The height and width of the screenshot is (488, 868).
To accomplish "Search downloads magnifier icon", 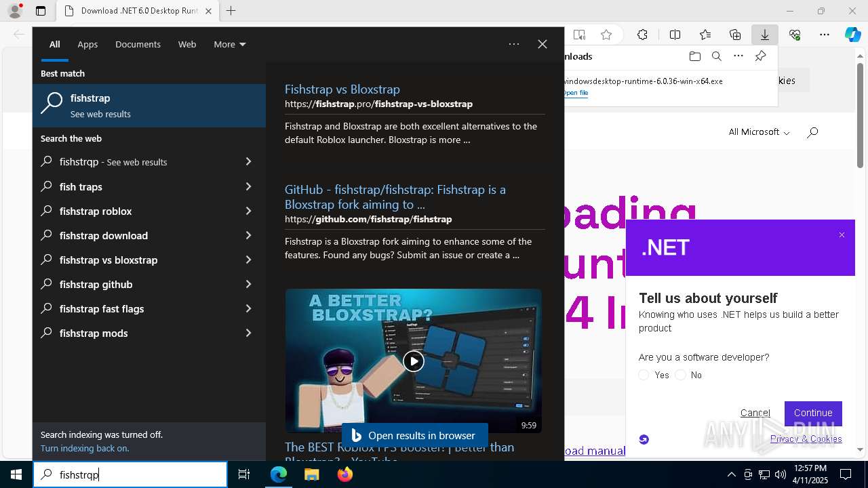I will [716, 56].
